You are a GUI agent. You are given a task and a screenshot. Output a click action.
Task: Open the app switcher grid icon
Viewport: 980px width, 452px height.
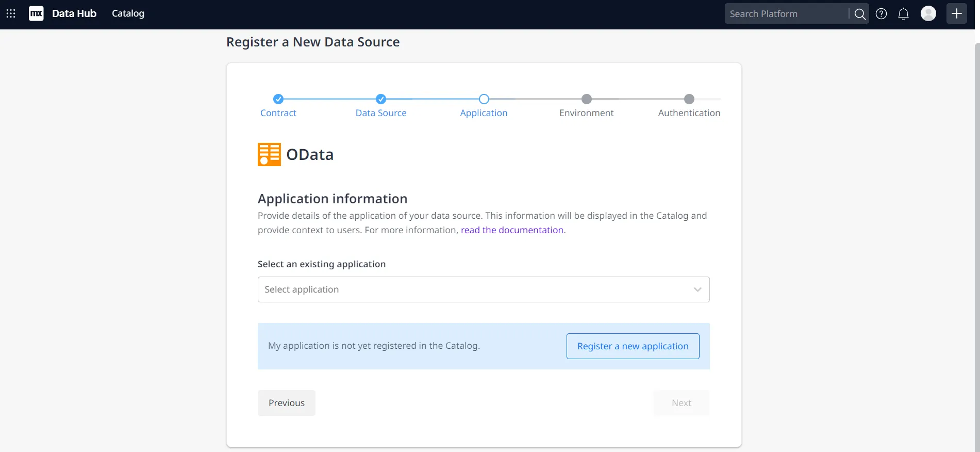(x=11, y=14)
